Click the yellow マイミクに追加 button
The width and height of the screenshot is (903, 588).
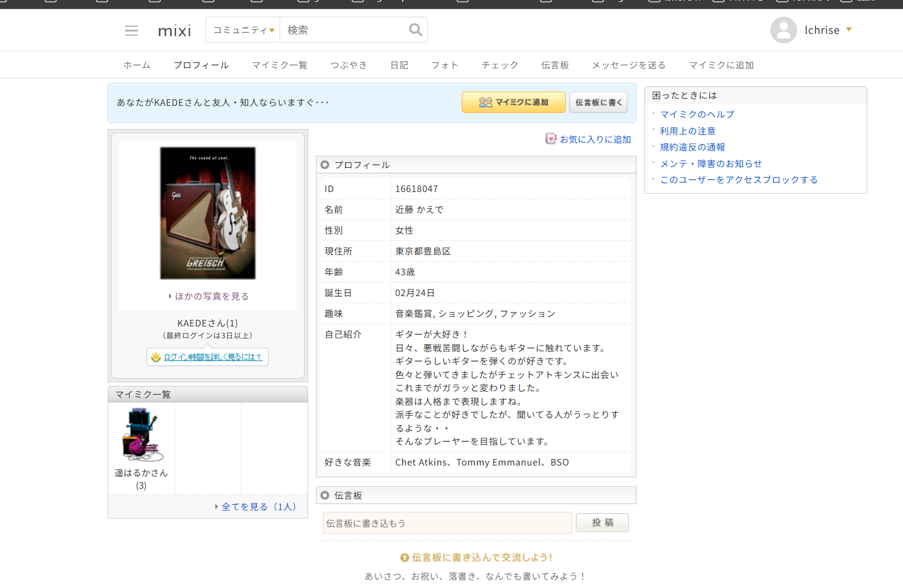(514, 102)
